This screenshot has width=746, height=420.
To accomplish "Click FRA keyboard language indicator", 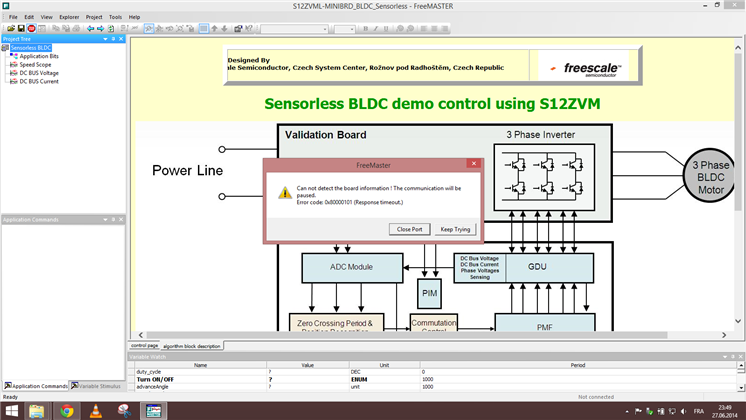I will pyautogui.click(x=698, y=411).
